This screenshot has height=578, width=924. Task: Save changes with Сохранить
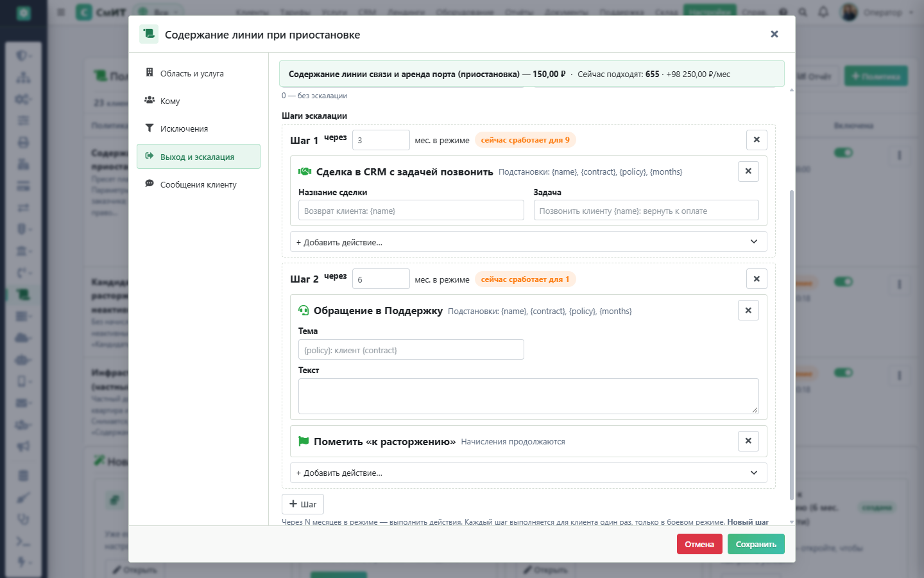tap(756, 544)
